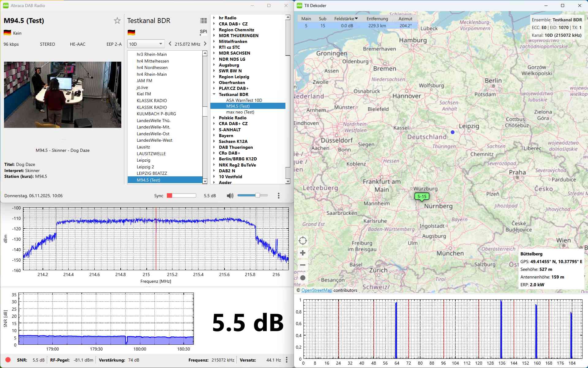Open the three-dot menu beside volume
Image resolution: width=588 pixels, height=368 pixels.
pyautogui.click(x=278, y=196)
